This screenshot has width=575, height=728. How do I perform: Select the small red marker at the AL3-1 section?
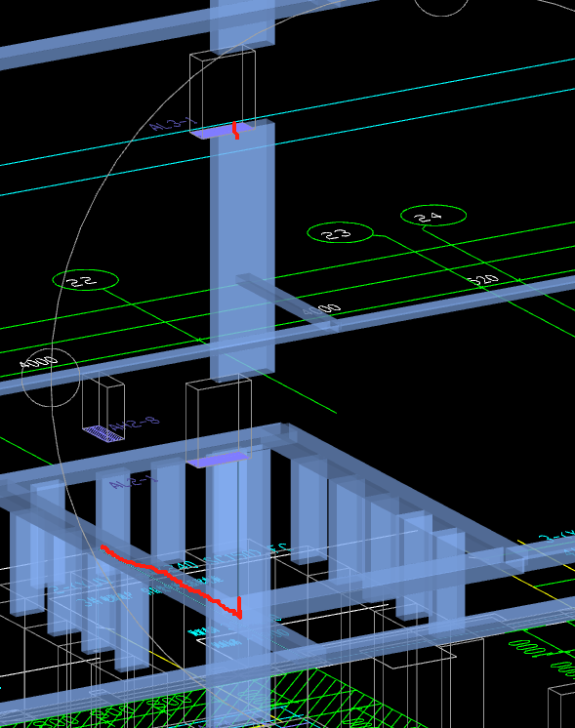(x=236, y=130)
